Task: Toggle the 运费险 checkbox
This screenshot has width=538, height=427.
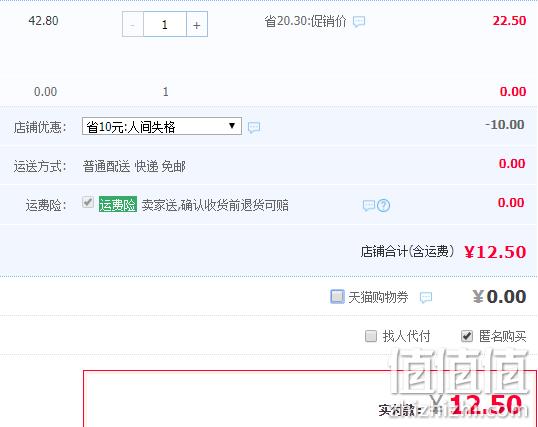Action: pos(88,201)
